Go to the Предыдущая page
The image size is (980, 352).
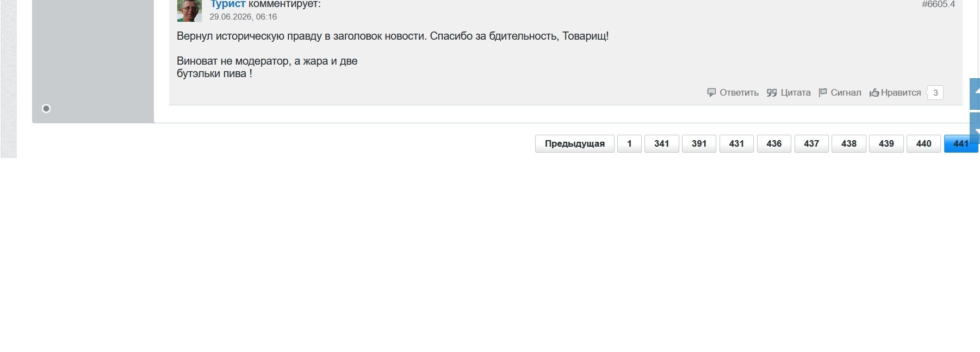pyautogui.click(x=575, y=144)
